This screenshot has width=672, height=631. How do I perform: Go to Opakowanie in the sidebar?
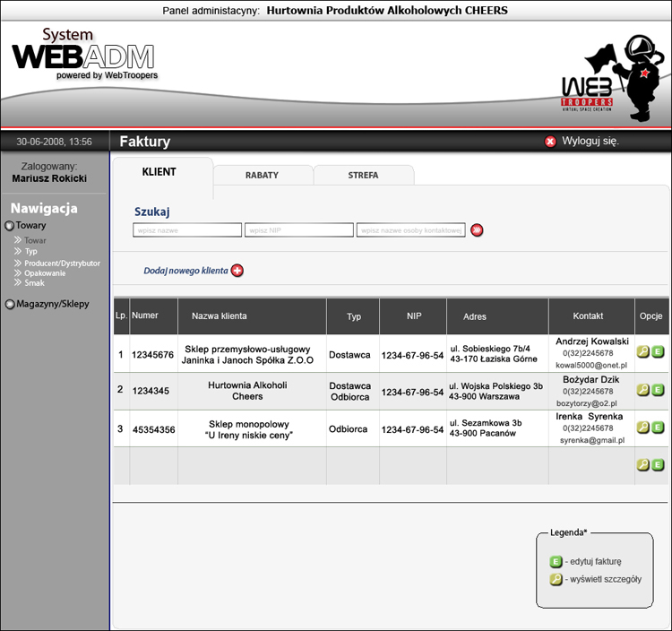pyautogui.click(x=45, y=273)
